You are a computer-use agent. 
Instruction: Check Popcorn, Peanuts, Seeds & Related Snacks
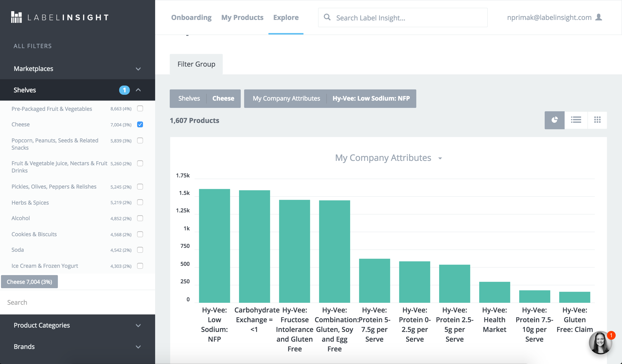(140, 140)
